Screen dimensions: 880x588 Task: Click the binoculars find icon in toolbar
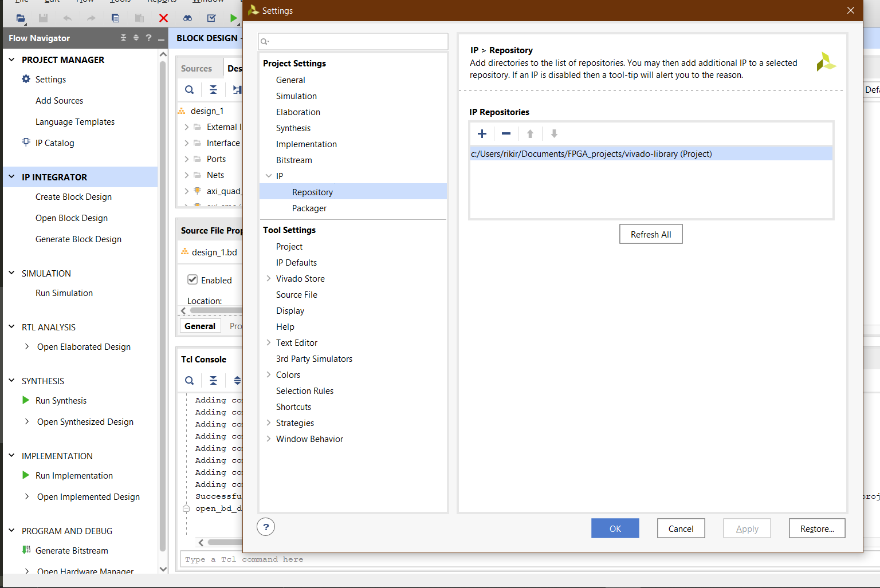(x=187, y=18)
